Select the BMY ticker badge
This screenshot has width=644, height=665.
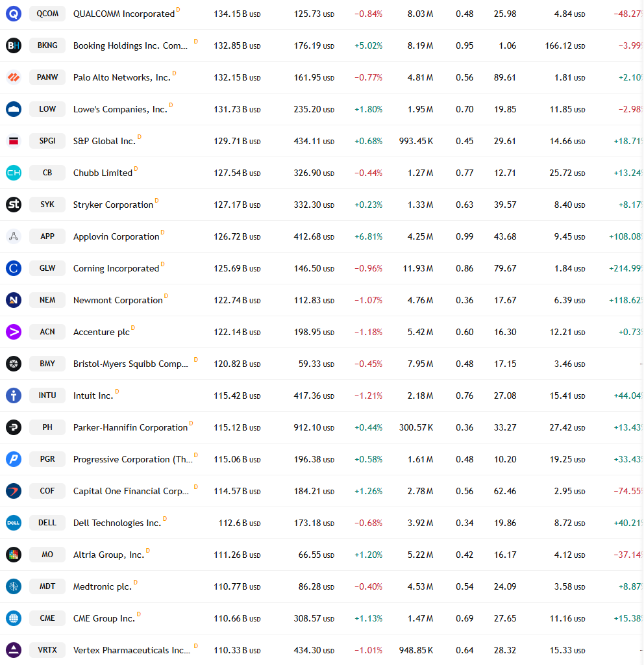(47, 364)
